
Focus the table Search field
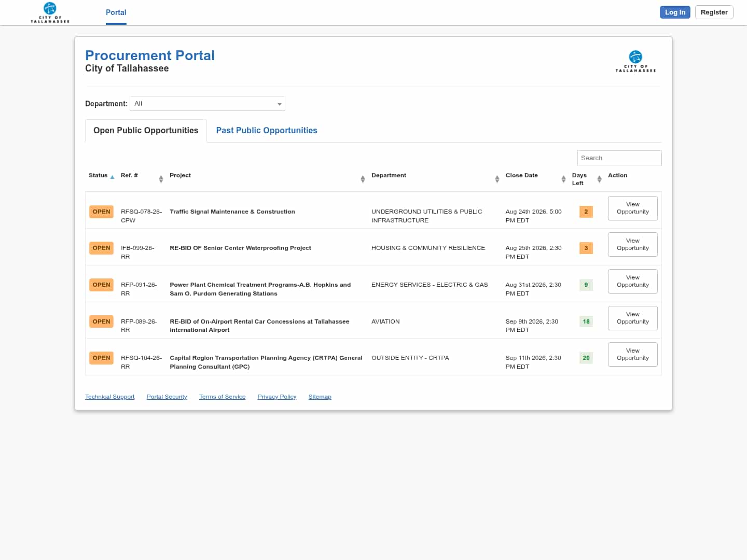coord(619,158)
